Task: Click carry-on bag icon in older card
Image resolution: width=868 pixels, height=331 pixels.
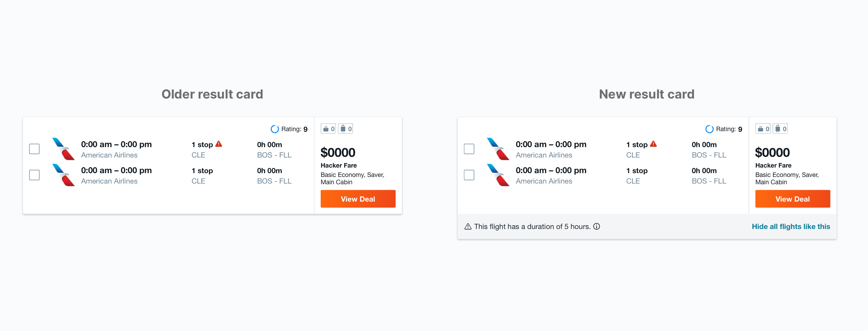Action: 326,129
